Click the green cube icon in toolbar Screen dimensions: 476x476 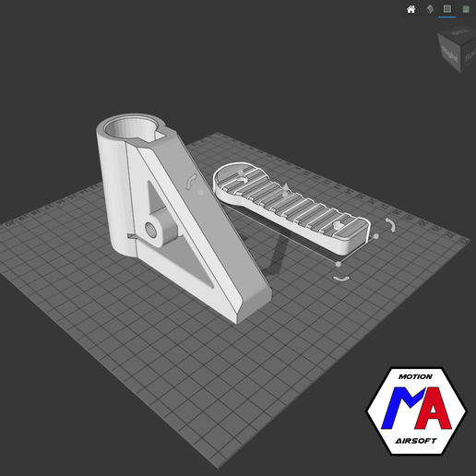tap(466, 9)
